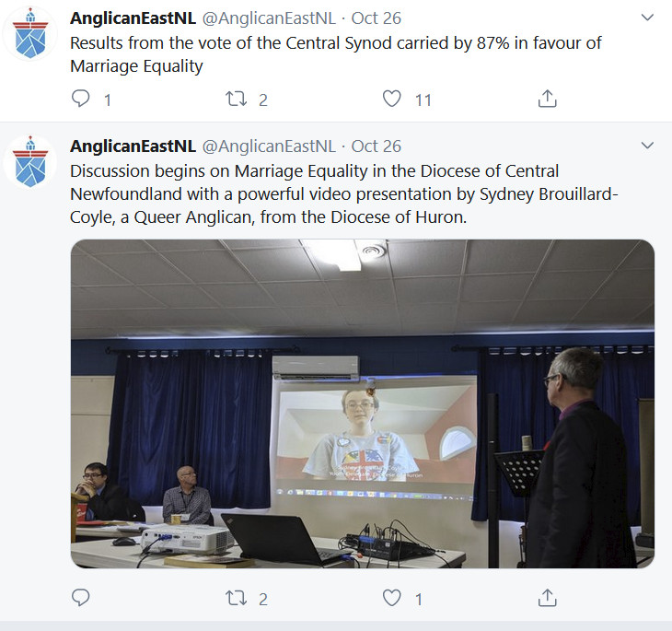Retweet the Diocese of Central Newfoundland discussion tweet
The width and height of the screenshot is (672, 631).
[237, 598]
